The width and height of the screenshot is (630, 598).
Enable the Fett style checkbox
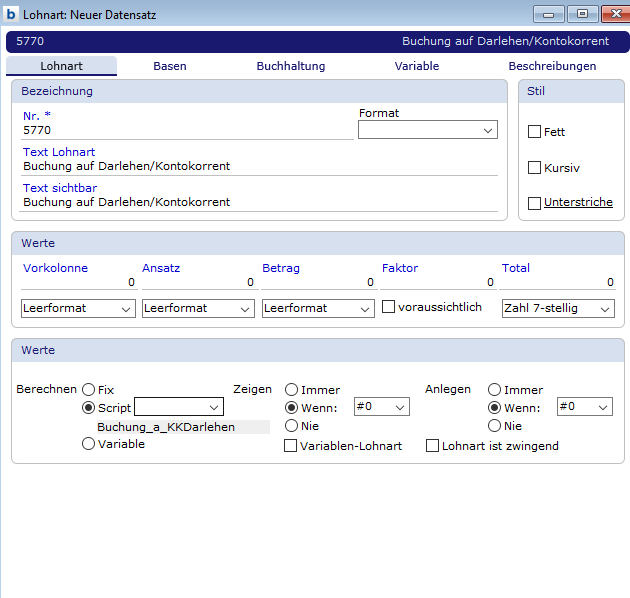[x=535, y=132]
